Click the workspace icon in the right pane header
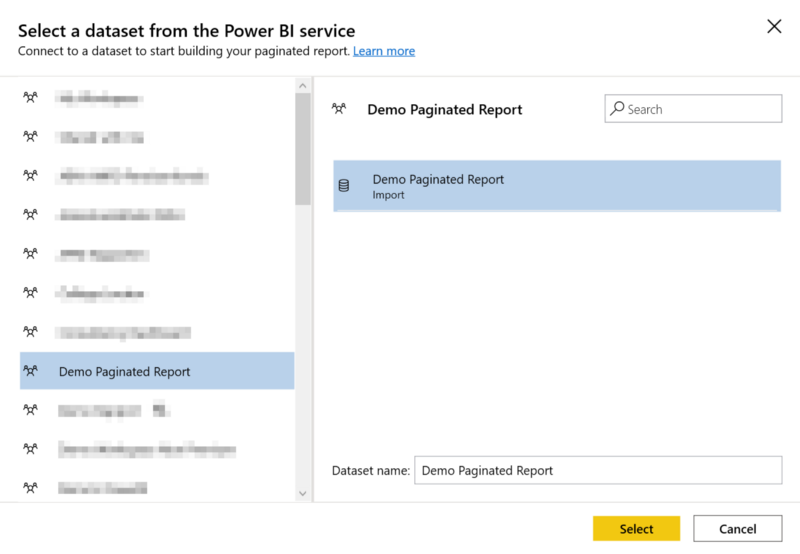Viewport: 800px width, 554px height. tap(339, 109)
